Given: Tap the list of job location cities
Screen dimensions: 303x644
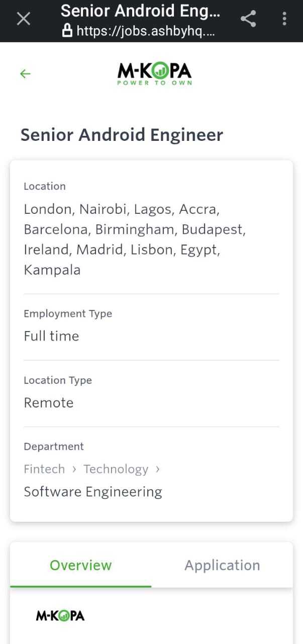Looking at the screenshot, I should click(x=134, y=239).
